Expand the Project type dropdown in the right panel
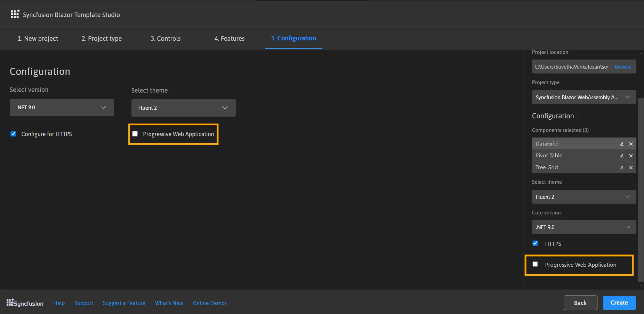 584,97
